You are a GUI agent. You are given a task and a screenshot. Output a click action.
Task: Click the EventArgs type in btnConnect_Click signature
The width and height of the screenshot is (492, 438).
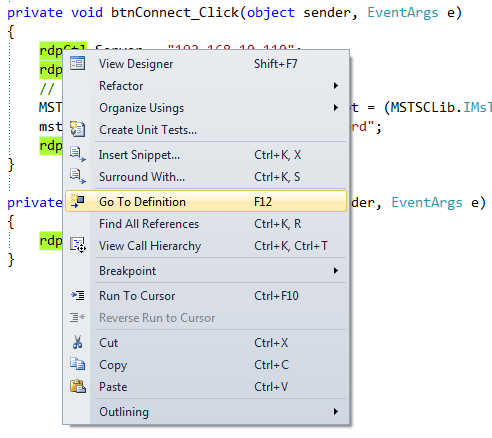pos(403,13)
